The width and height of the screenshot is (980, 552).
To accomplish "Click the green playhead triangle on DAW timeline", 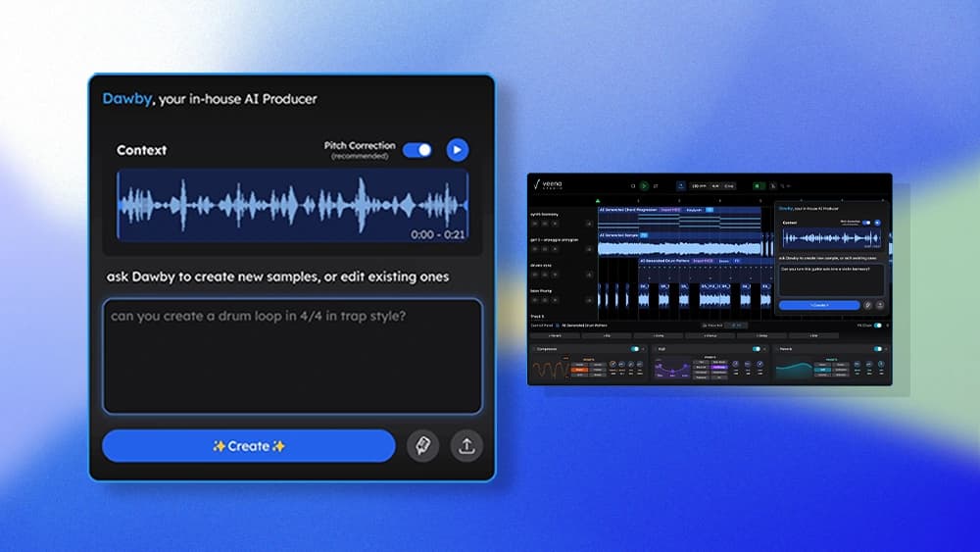I will (x=598, y=201).
